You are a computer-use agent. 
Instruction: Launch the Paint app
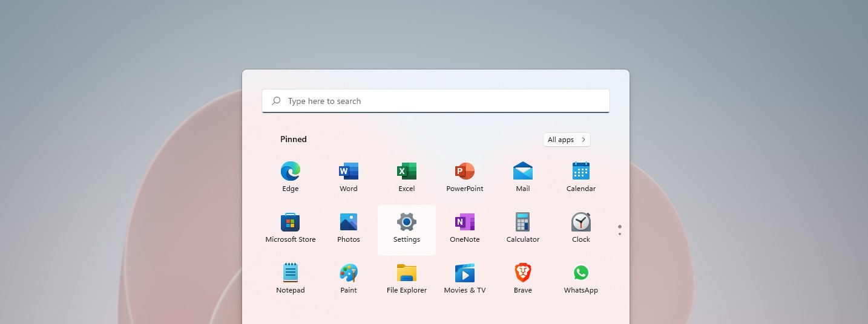(x=349, y=273)
